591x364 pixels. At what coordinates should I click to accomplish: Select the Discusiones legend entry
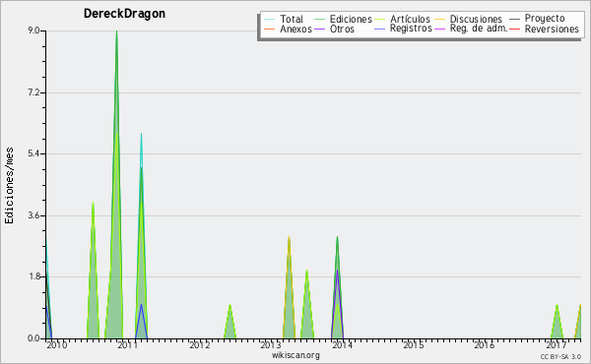tap(469, 19)
